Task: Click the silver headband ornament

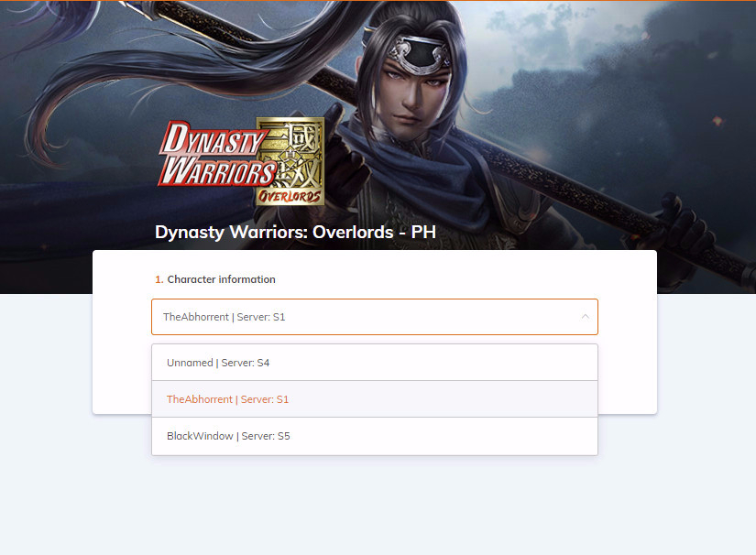Action: tap(419, 54)
